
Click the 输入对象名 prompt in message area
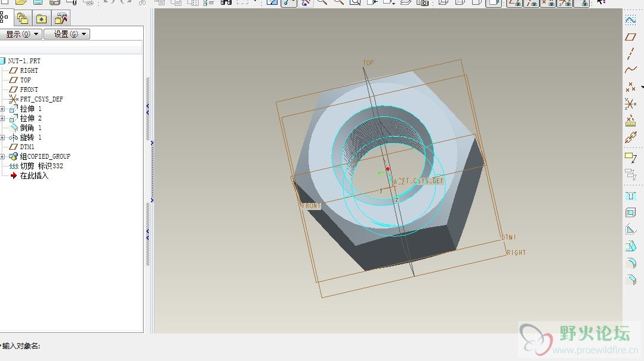[x=21, y=346]
